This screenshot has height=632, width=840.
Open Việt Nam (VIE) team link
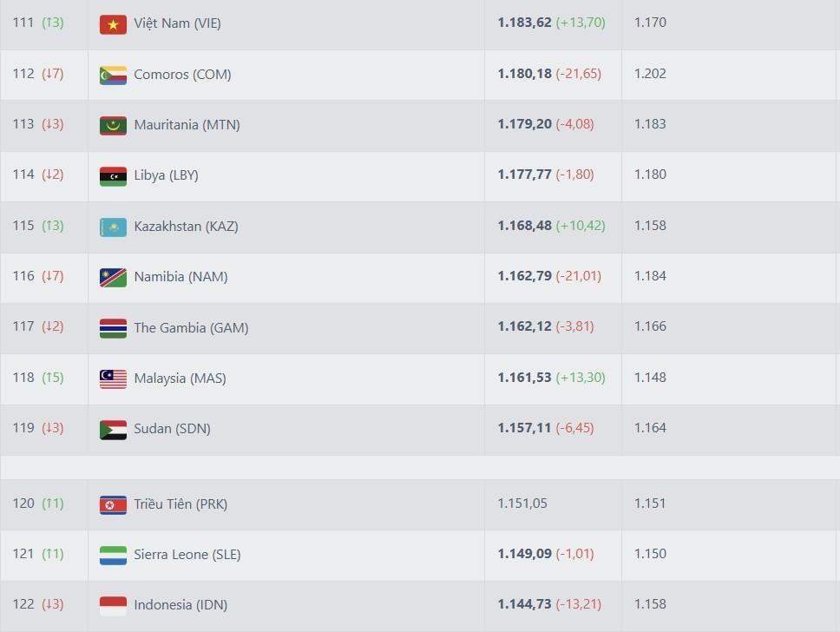click(x=177, y=23)
